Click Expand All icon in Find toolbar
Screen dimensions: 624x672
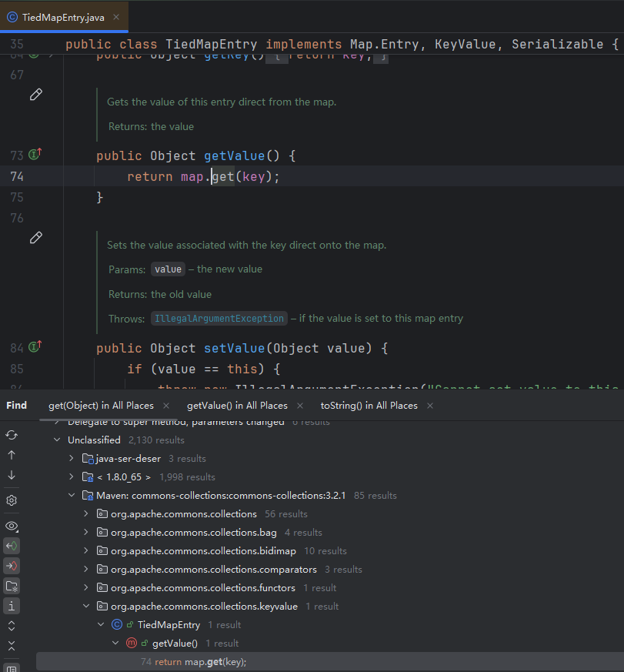tap(12, 626)
